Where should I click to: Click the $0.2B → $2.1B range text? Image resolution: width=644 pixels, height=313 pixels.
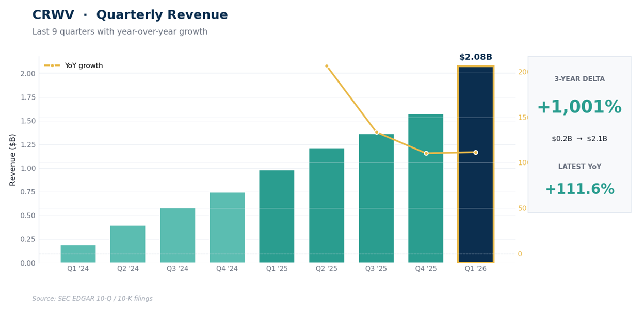pos(579,139)
